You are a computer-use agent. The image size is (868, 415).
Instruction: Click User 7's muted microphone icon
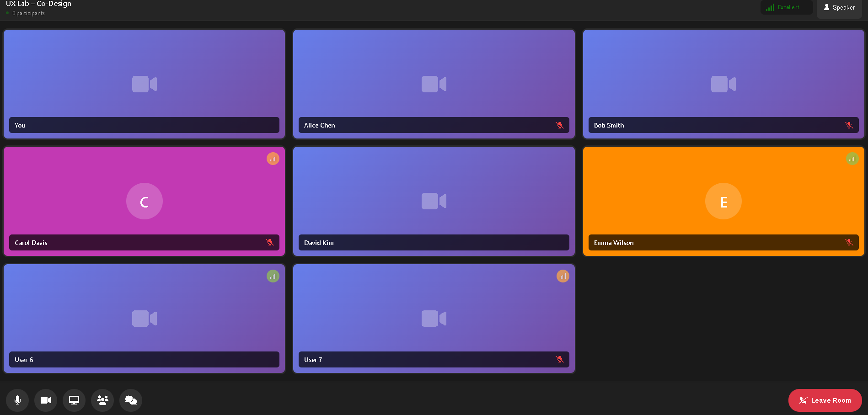559,360
